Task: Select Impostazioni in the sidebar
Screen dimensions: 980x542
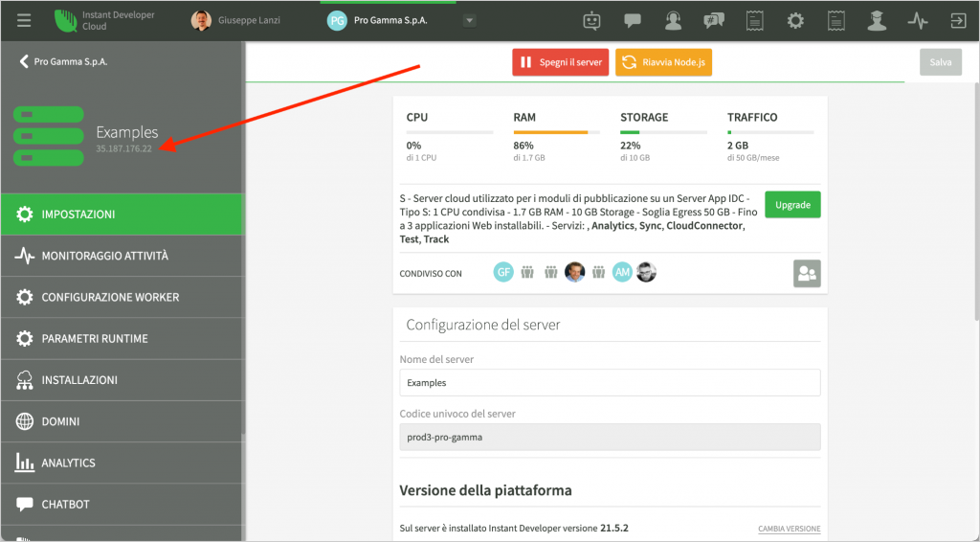Action: click(x=122, y=215)
